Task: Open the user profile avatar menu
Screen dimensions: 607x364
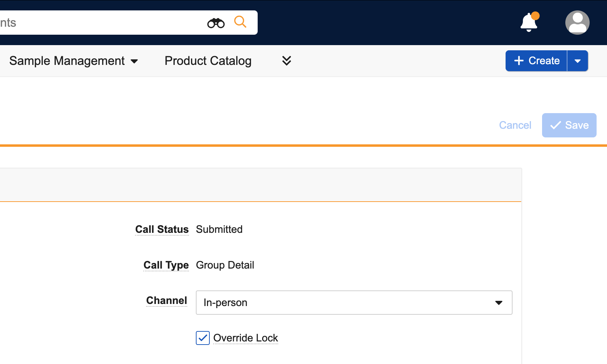Action: click(x=577, y=23)
